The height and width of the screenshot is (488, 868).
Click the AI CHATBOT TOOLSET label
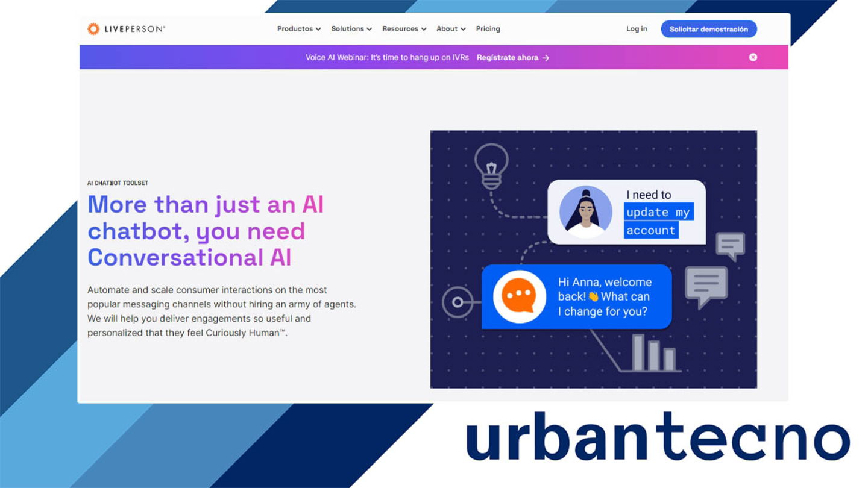pos(118,183)
